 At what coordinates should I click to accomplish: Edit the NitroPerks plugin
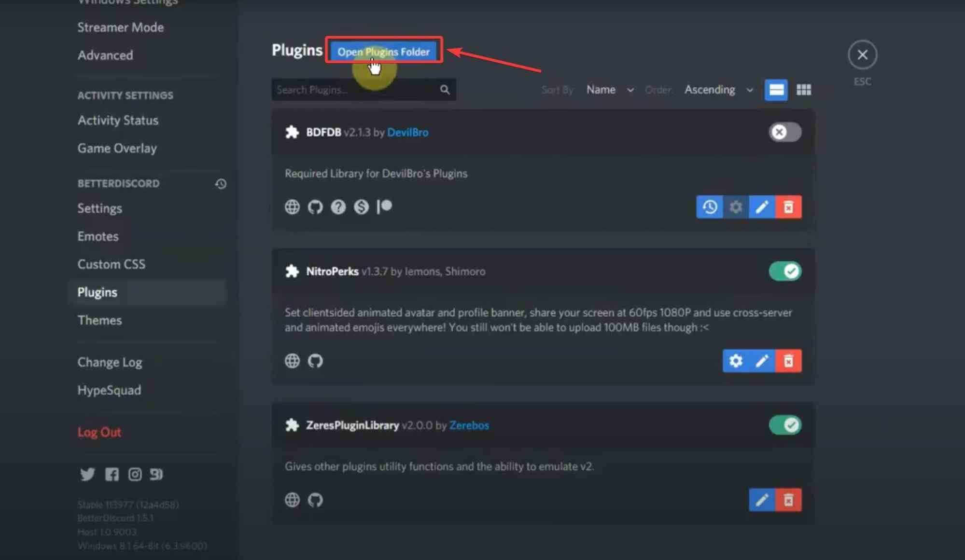(762, 361)
